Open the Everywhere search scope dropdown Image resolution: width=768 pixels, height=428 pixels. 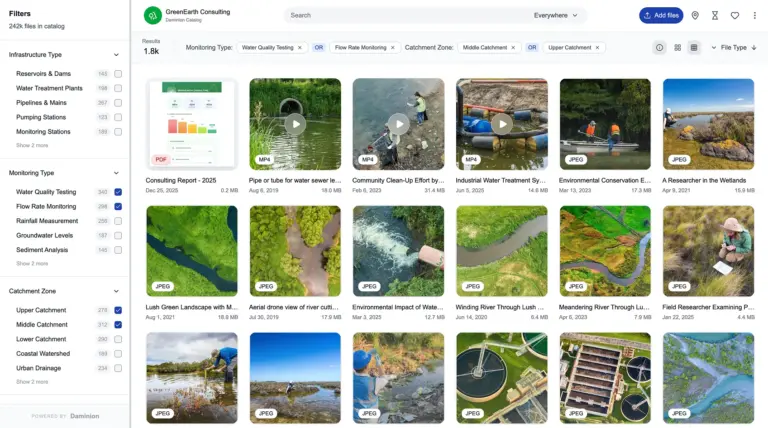click(556, 15)
